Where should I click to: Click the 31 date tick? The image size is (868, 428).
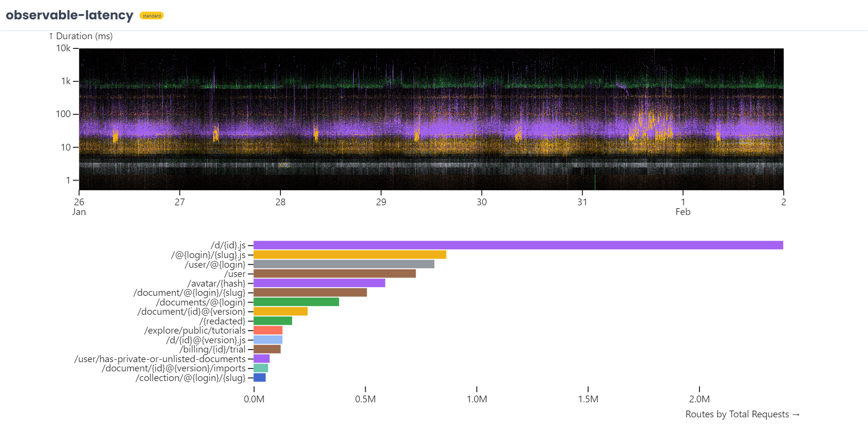(x=582, y=202)
